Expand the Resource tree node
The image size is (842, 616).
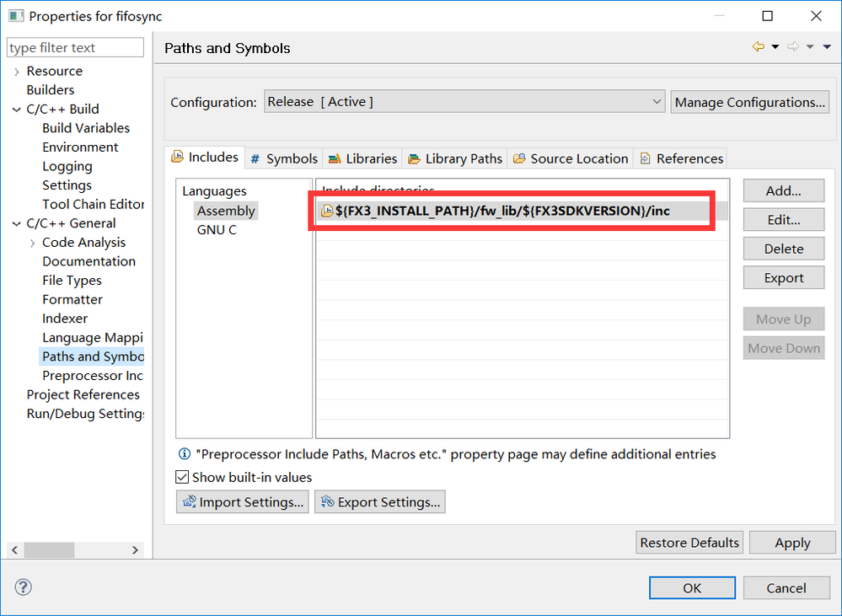(17, 72)
